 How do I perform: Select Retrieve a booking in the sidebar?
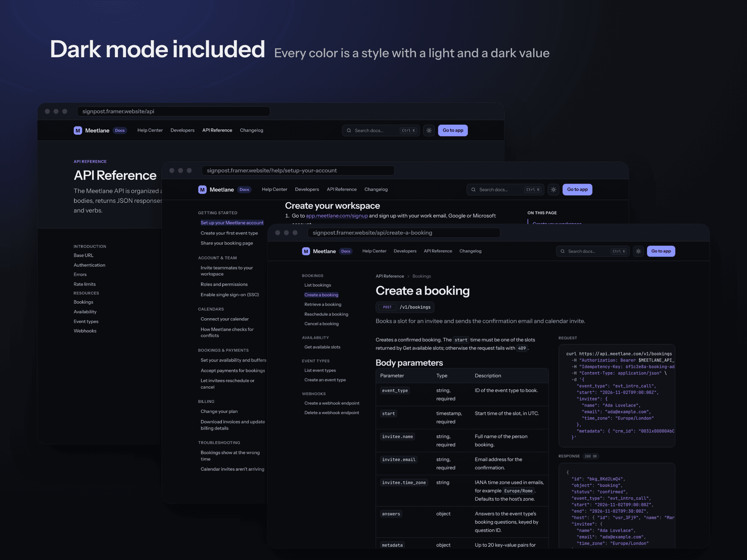pos(323,304)
